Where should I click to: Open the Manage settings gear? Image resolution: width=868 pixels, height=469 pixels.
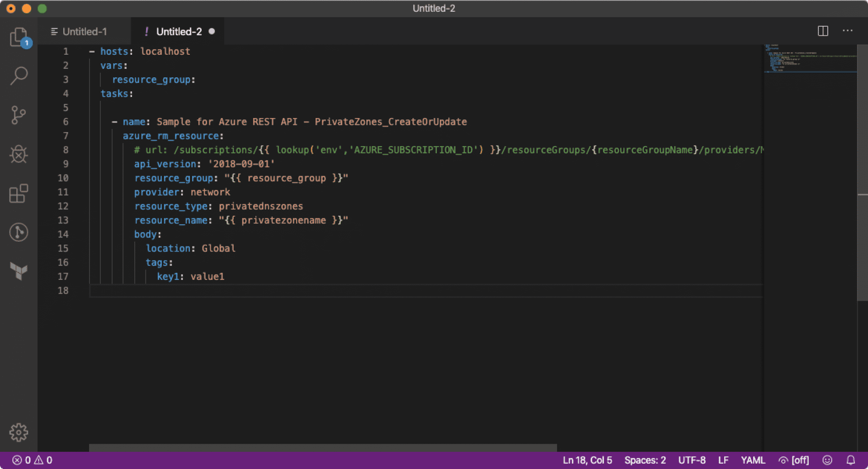[x=19, y=432]
